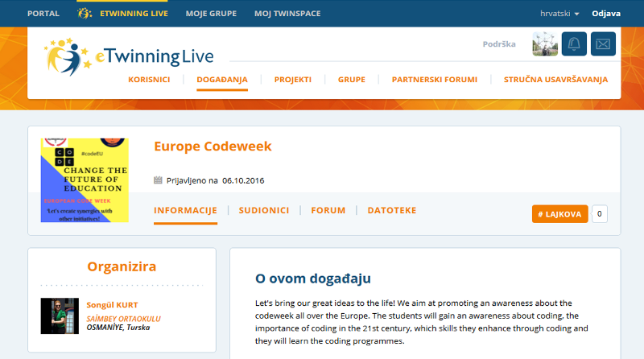Click the eTwinning Live logo
Screen dimensions: 644x359
pos(129,56)
